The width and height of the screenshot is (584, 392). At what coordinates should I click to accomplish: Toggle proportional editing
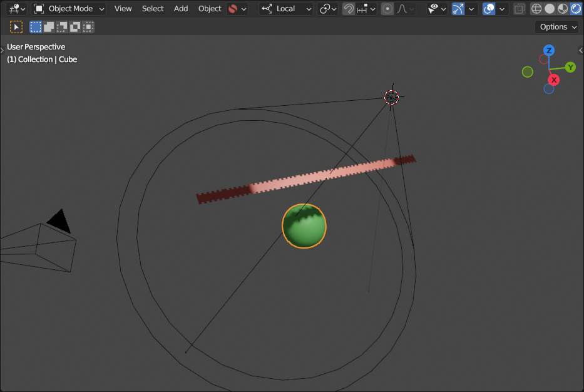(x=387, y=9)
